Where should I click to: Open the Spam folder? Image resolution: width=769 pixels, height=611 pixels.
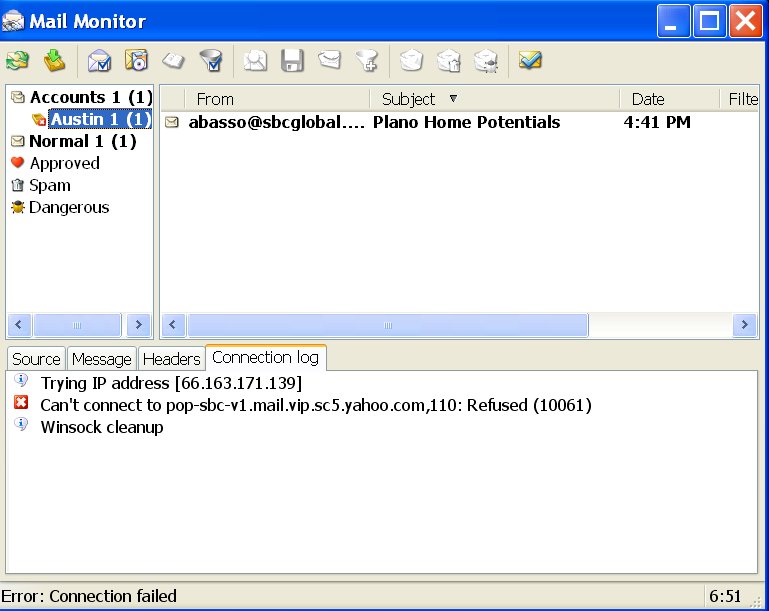[x=50, y=185]
